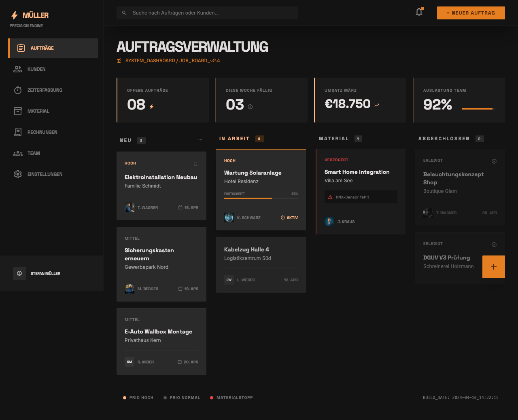Open Einstellungen via the gear icon
Image resolution: width=518 pixels, height=420 pixels.
pos(18,174)
